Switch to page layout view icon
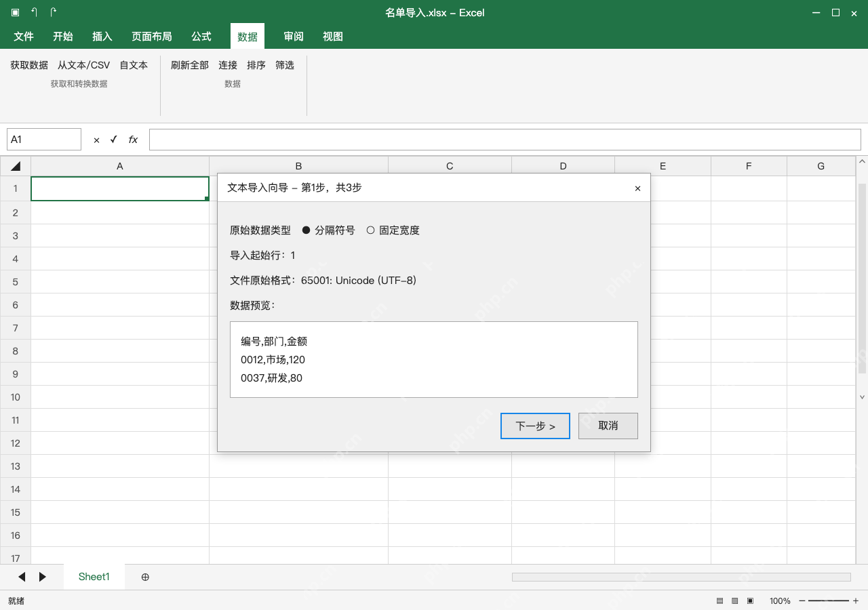Image resolution: width=868 pixels, height=610 pixels. (x=735, y=601)
